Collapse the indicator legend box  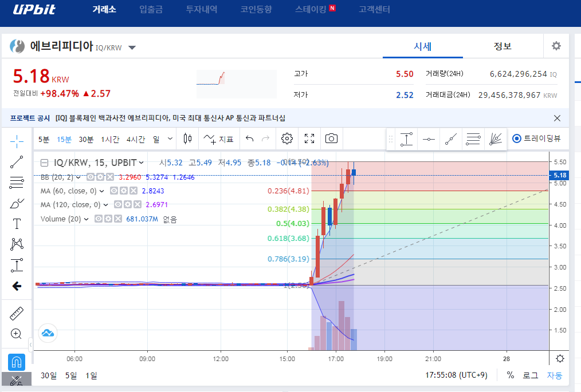click(x=45, y=163)
